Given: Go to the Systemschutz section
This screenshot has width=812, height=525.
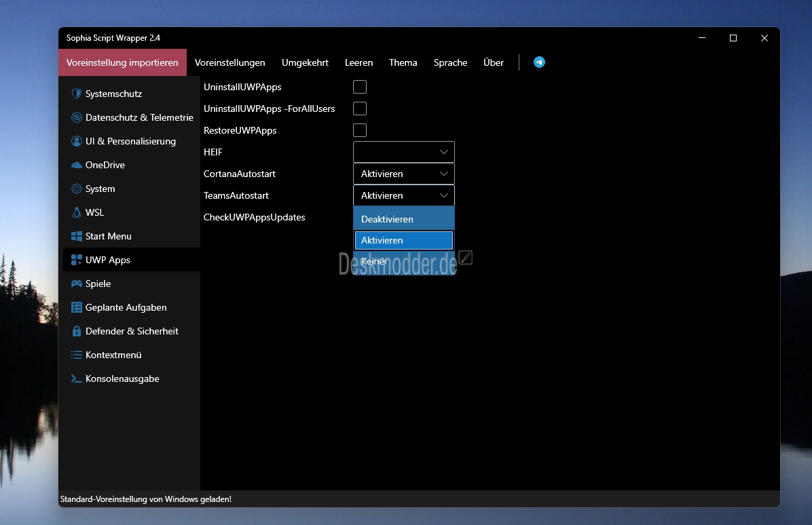Looking at the screenshot, I should coord(132,94).
